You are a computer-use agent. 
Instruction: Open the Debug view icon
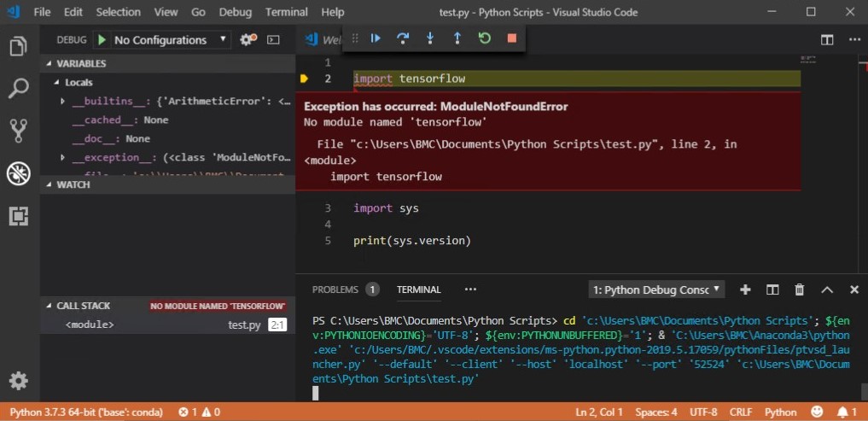click(x=19, y=174)
